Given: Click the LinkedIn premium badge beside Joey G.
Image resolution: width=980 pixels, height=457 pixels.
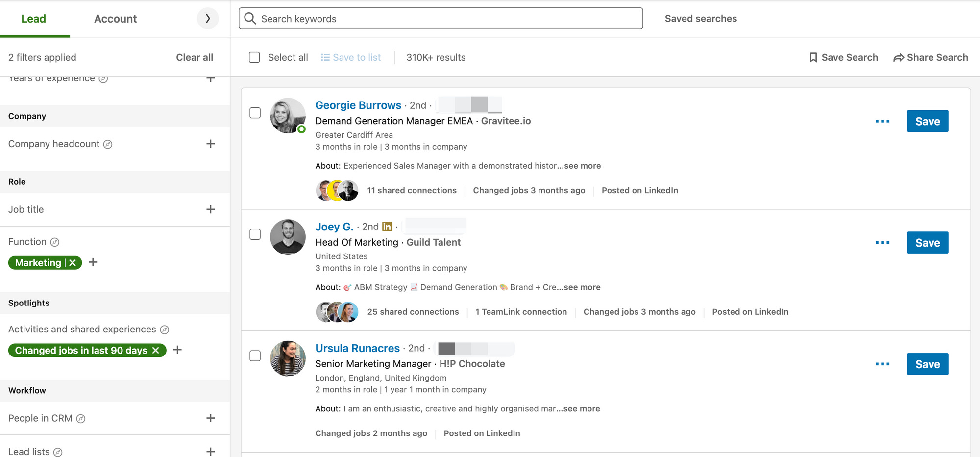Looking at the screenshot, I should tap(387, 227).
